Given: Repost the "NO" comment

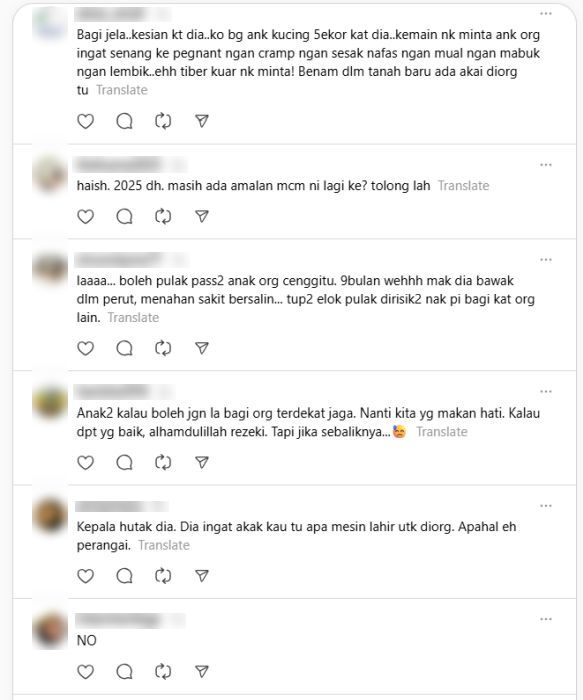Looking at the screenshot, I should [163, 671].
